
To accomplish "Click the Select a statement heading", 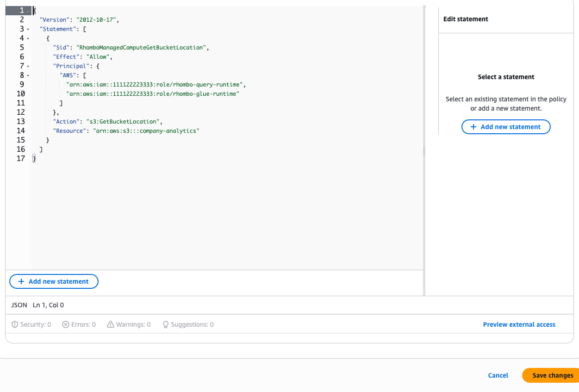I will [x=506, y=77].
